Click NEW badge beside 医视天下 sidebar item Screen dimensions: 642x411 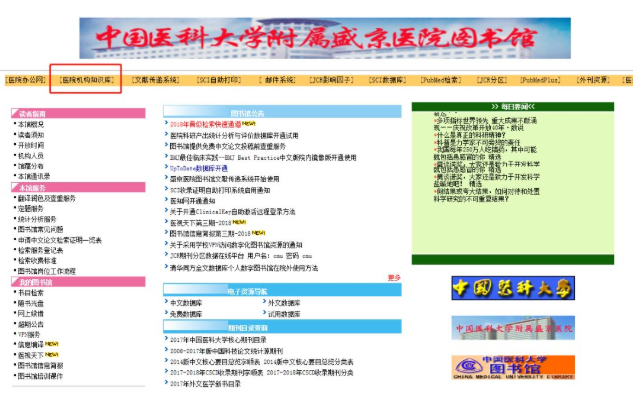tap(52, 355)
